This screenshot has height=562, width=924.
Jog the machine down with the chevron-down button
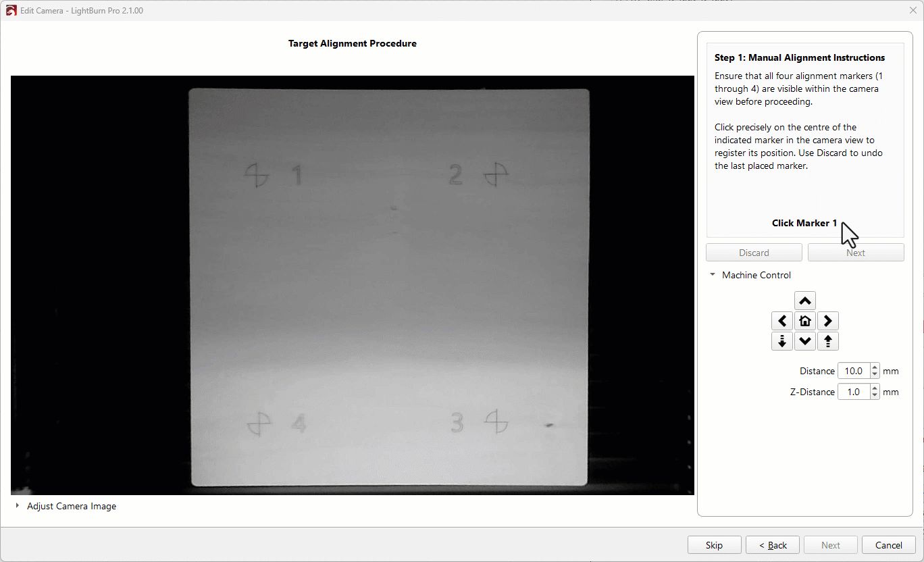(x=804, y=341)
